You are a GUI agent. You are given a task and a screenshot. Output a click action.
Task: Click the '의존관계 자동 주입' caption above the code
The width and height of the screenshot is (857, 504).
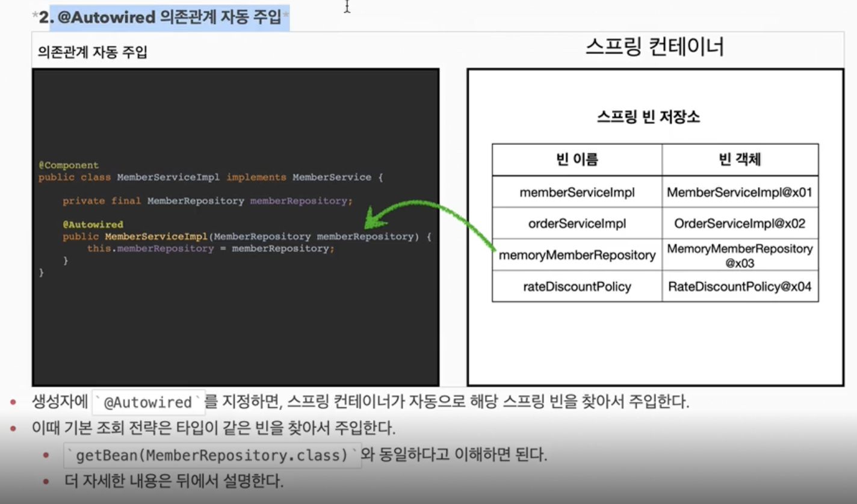click(x=92, y=52)
